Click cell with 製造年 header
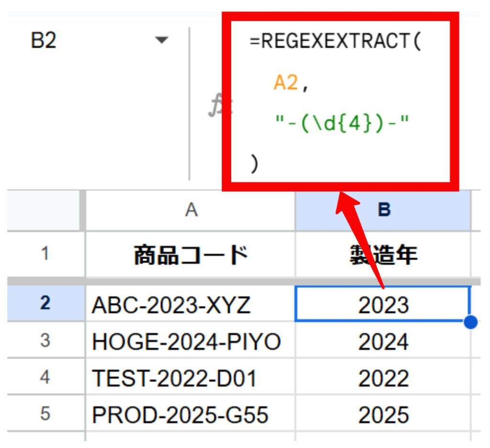 tap(383, 254)
